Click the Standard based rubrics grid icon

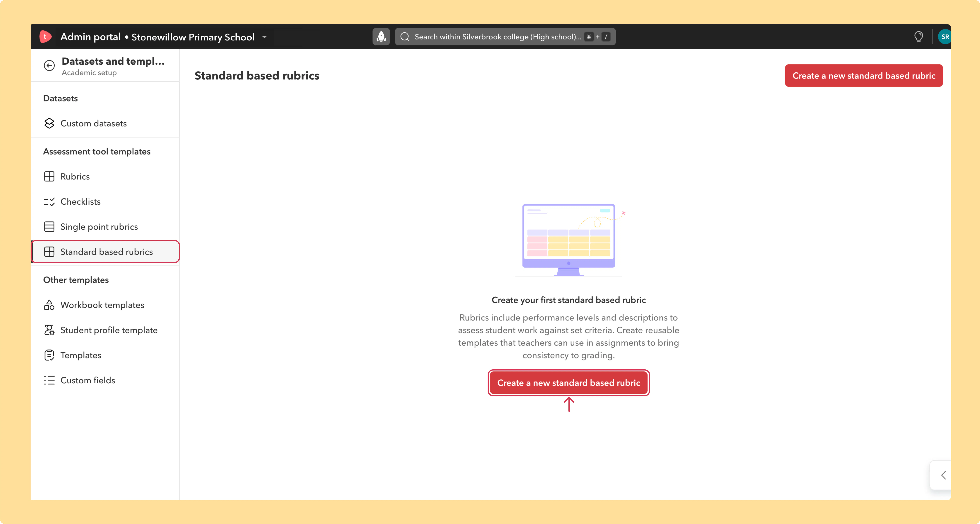[49, 252]
